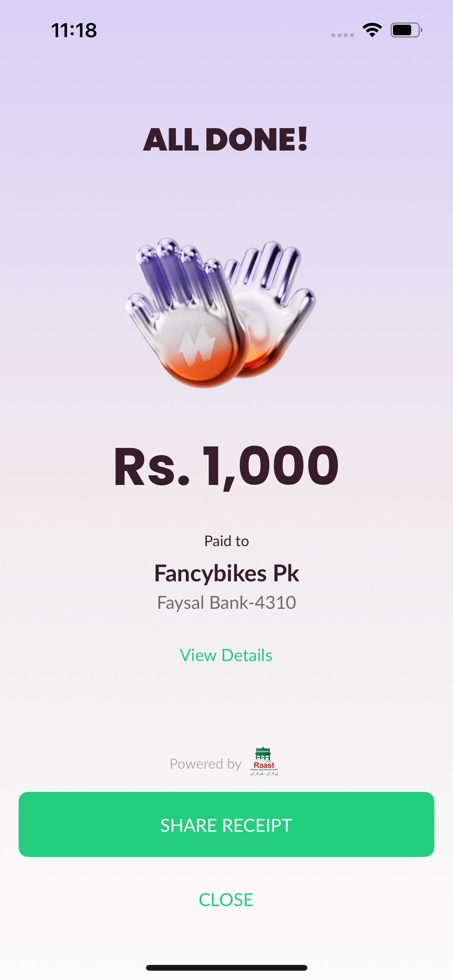Tap the SHARE RECEIPT button
The height and width of the screenshot is (980, 453).
(226, 824)
